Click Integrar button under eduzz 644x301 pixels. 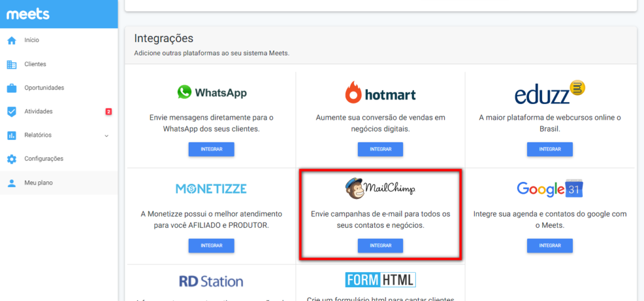tap(550, 149)
